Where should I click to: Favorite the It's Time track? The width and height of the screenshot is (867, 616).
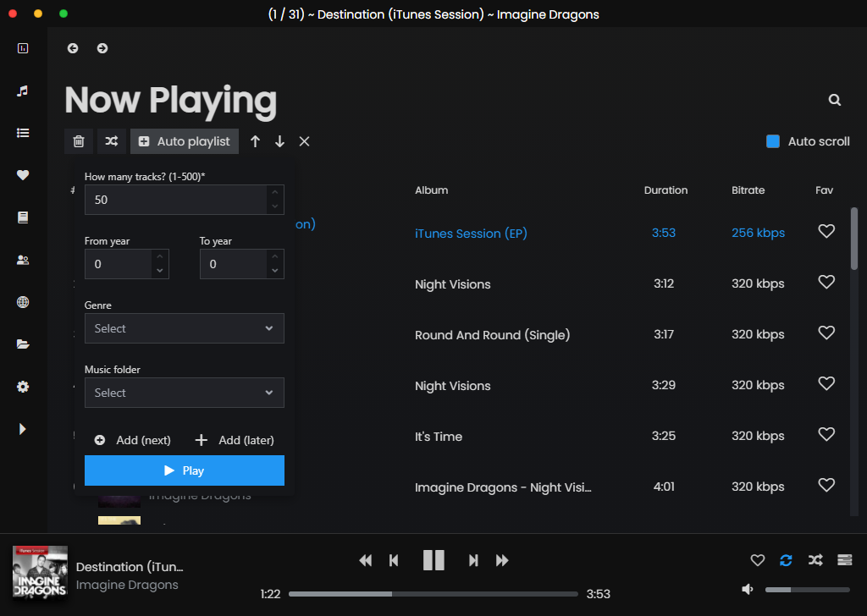click(826, 435)
